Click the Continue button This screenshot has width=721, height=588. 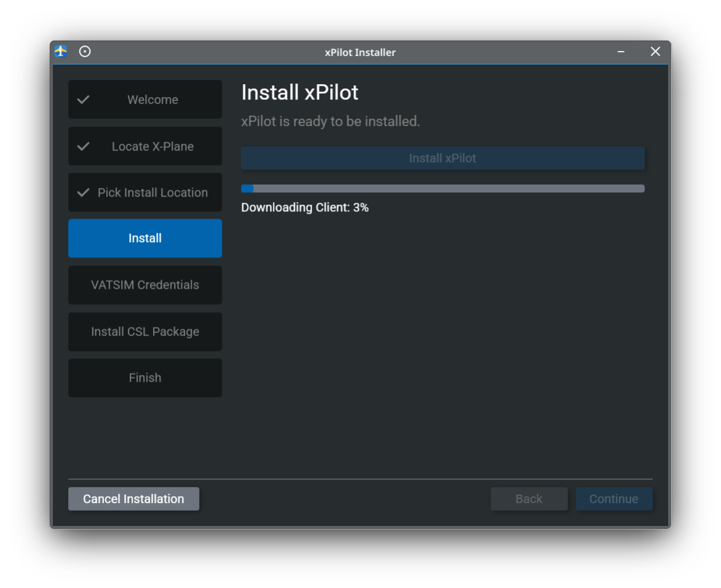pos(614,498)
